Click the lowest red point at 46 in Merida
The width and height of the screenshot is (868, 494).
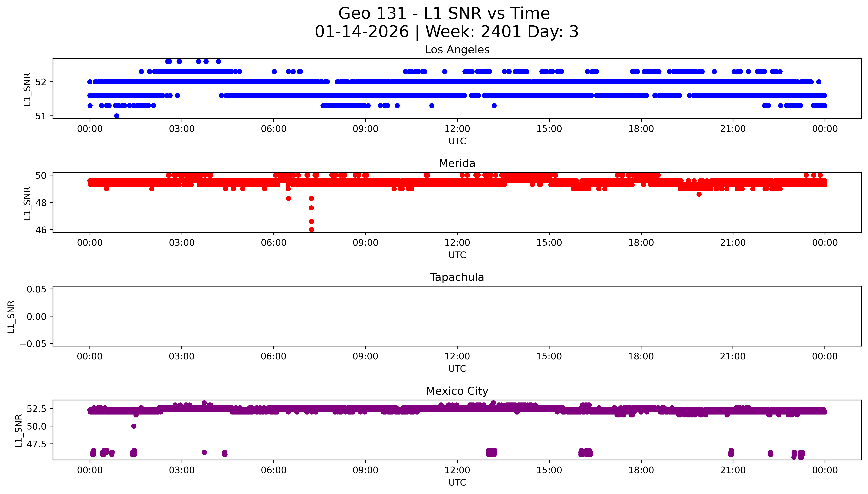click(311, 230)
